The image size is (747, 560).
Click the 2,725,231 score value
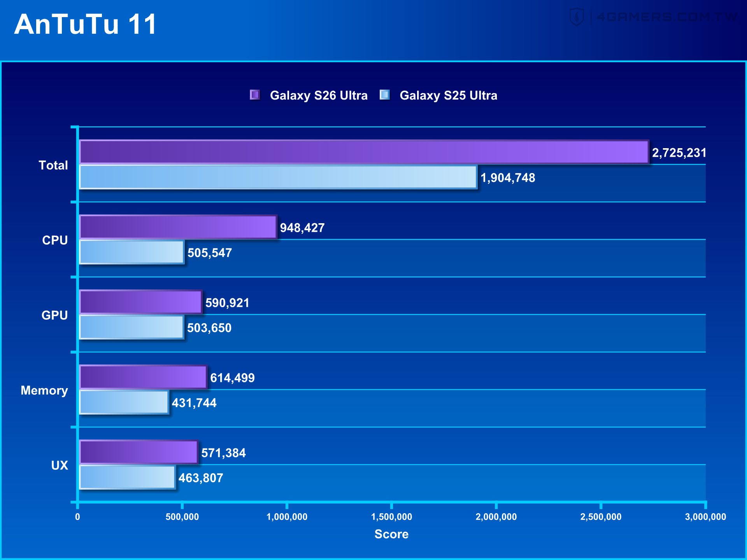tap(679, 153)
